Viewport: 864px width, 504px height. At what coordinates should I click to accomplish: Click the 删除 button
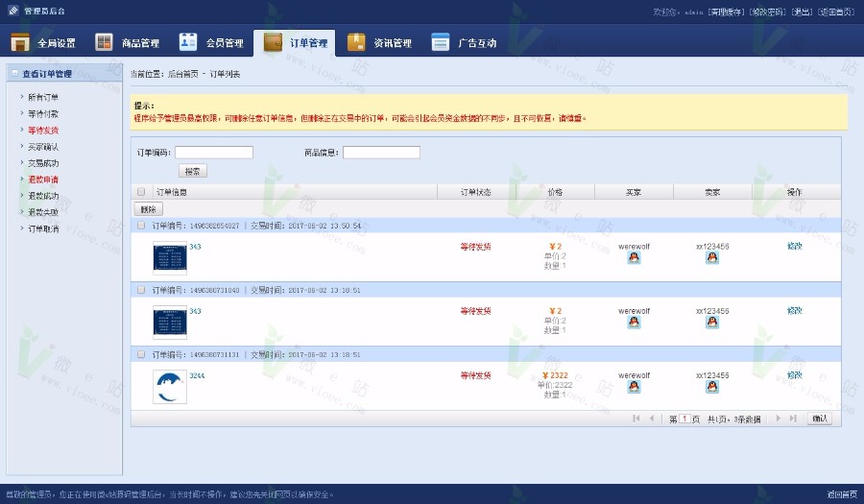tap(148, 209)
